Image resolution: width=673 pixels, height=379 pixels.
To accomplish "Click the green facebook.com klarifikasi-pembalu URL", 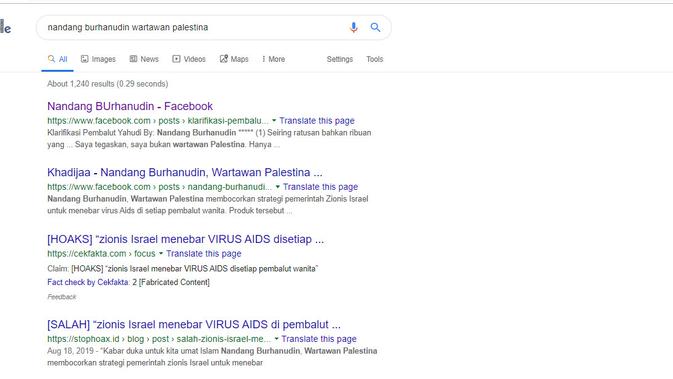I will coord(158,121).
